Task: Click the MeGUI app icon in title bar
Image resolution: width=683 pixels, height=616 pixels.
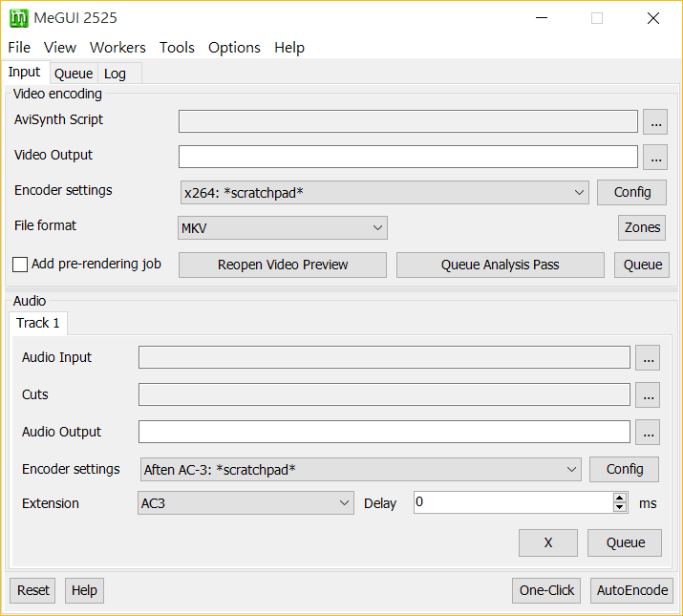Action: 19,18
